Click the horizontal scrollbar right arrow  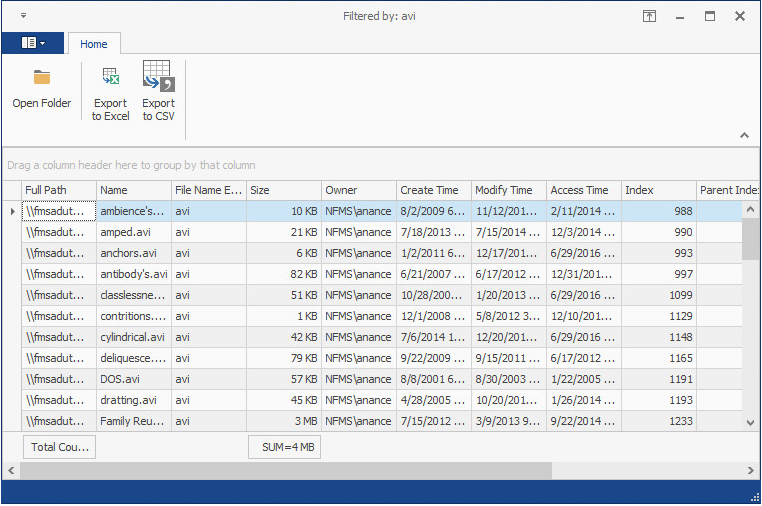(x=750, y=470)
